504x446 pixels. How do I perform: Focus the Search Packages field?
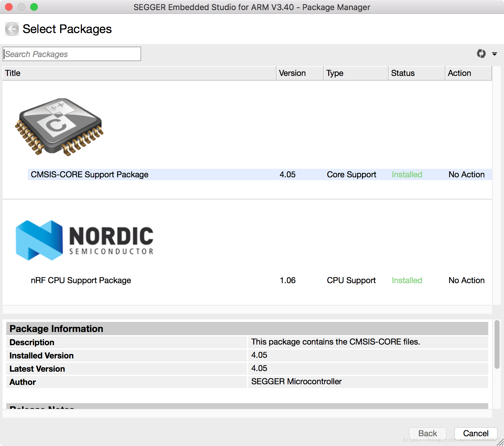(x=72, y=54)
